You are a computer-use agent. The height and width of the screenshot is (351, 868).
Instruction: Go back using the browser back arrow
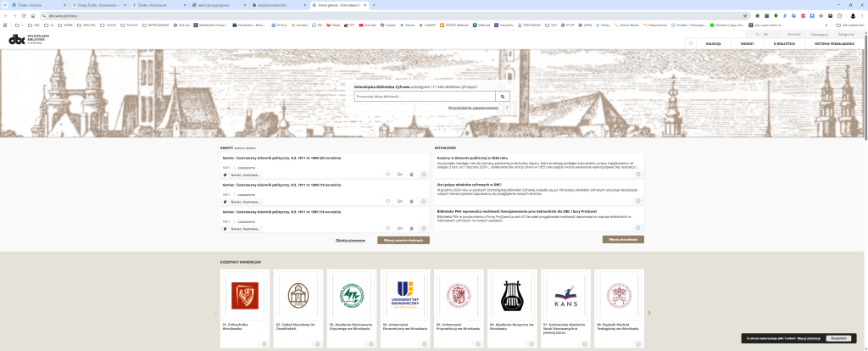[6, 16]
